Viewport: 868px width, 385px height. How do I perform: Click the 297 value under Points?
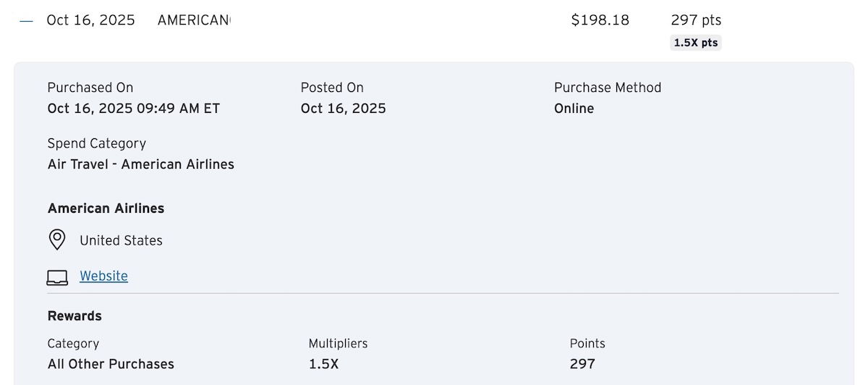tap(582, 364)
